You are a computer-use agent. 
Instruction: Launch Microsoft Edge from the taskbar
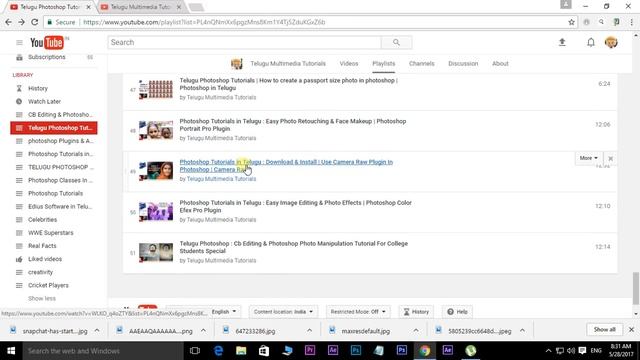tap(218, 351)
